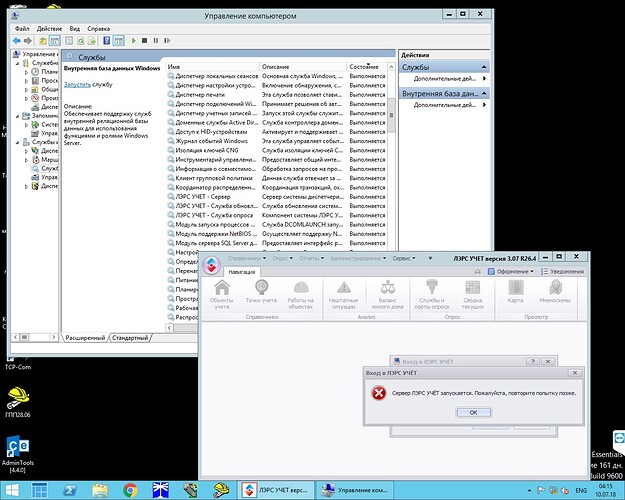Collapse the Службы и приложения tree node
The height and width of the screenshot is (500, 625).
pos(18,142)
